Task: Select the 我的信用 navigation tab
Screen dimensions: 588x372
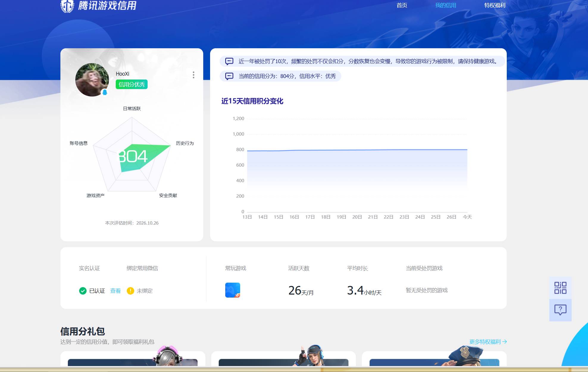Action: (445, 5)
